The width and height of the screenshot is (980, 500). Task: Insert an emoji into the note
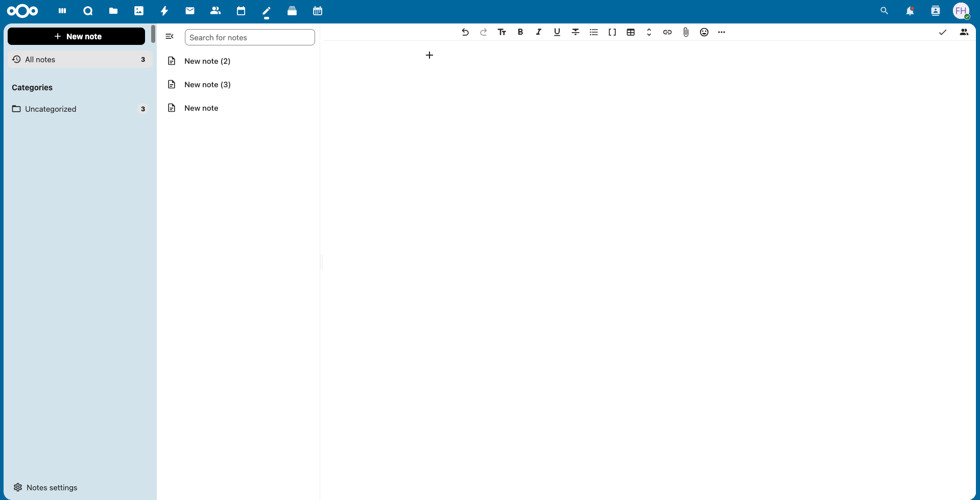tap(704, 32)
